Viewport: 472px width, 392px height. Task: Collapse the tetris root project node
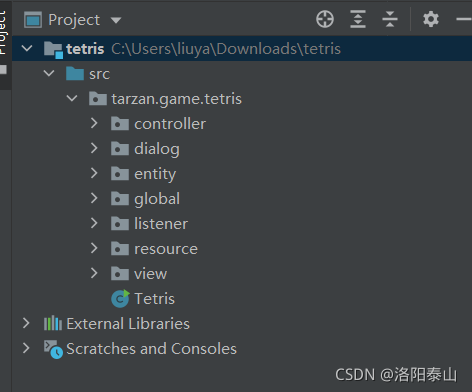point(27,48)
